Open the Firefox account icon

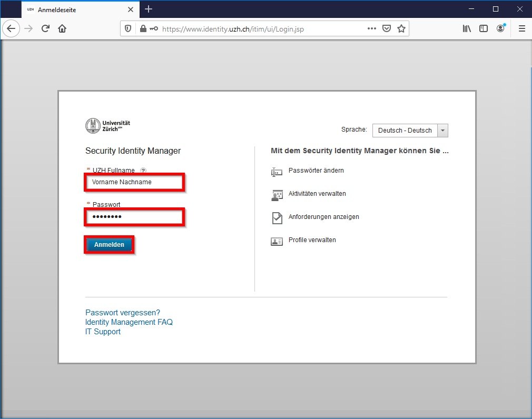500,29
